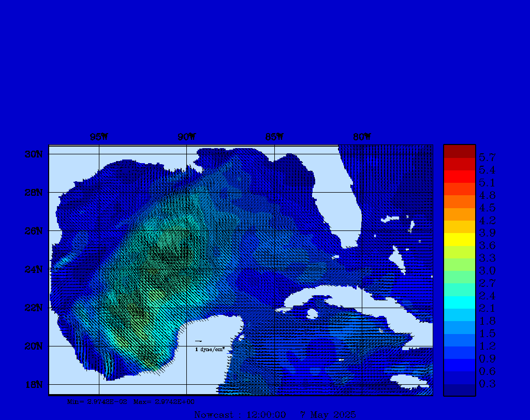
Task: Pick the darkest navy bottom band of color bar
Action: [x=460, y=389]
